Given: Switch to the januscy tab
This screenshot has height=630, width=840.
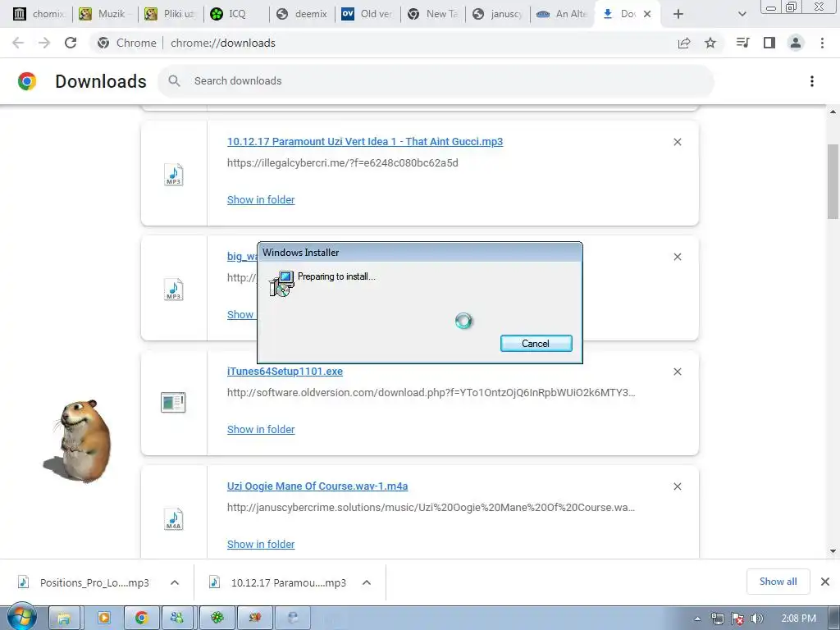Looking at the screenshot, I should pos(498,14).
